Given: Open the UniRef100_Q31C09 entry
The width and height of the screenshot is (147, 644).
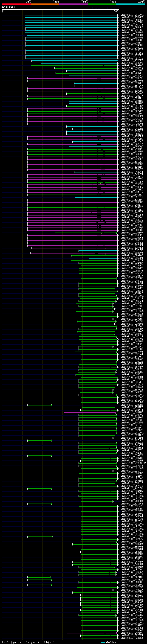Looking at the screenshot, I should pyautogui.click(x=132, y=88).
